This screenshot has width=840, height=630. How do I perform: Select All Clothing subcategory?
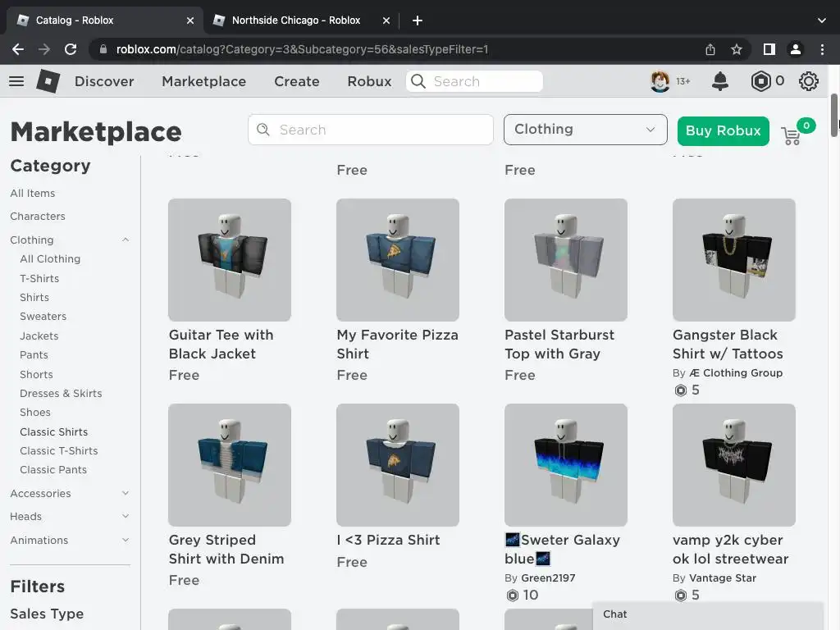[50, 258]
